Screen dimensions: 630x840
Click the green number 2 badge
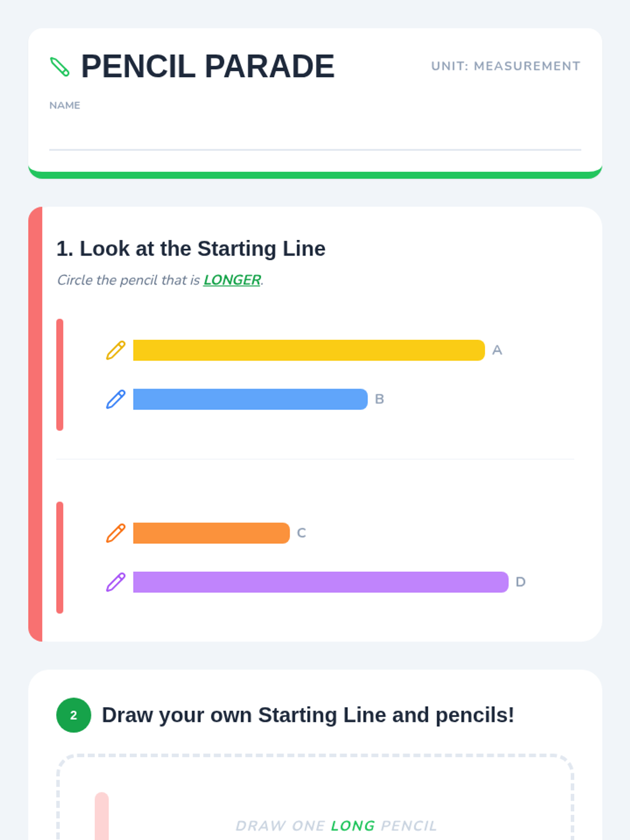(73, 715)
